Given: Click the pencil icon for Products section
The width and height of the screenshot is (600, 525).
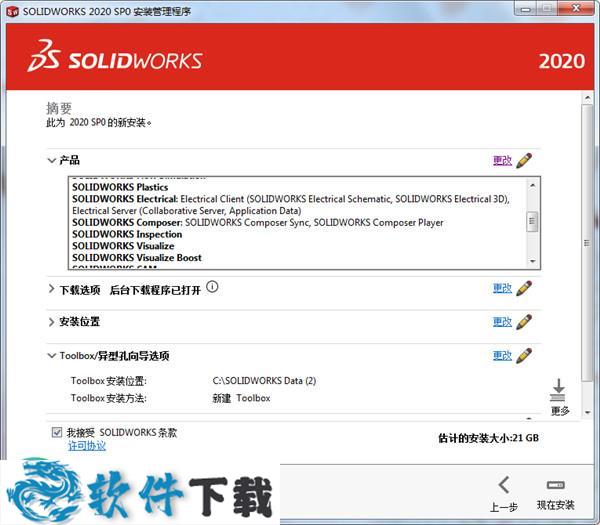Looking at the screenshot, I should pos(524,160).
